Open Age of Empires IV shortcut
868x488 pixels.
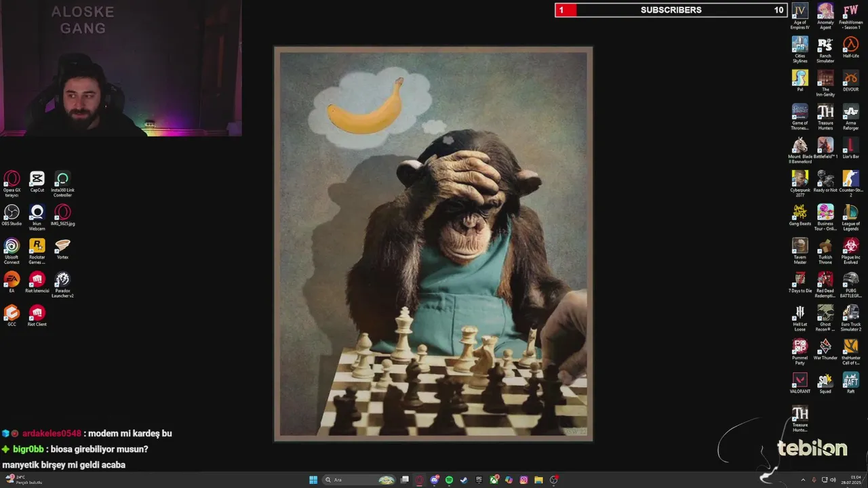(800, 16)
